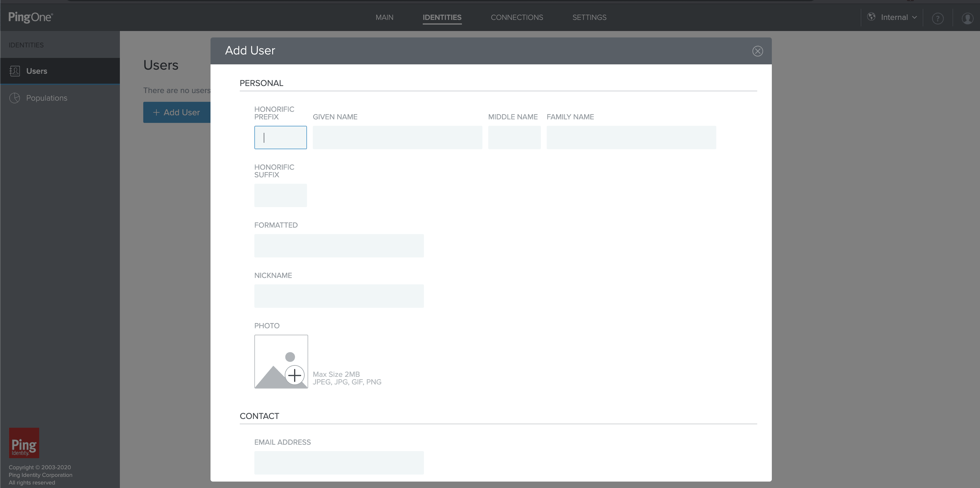Viewport: 980px width, 488px height.
Task: Click the Add User dialog title
Action: pyautogui.click(x=250, y=51)
